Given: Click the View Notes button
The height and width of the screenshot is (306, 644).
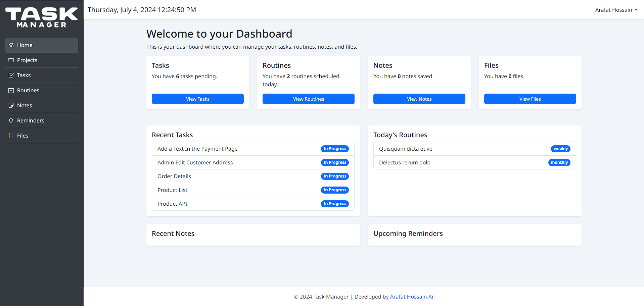Looking at the screenshot, I should (419, 99).
